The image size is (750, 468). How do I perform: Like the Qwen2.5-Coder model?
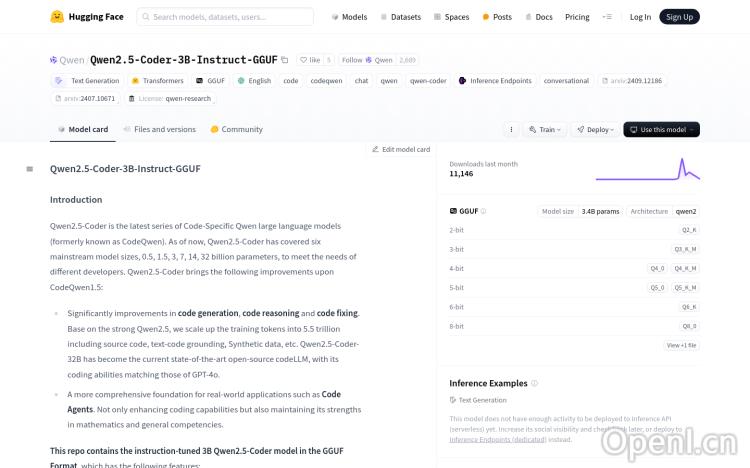pos(310,60)
